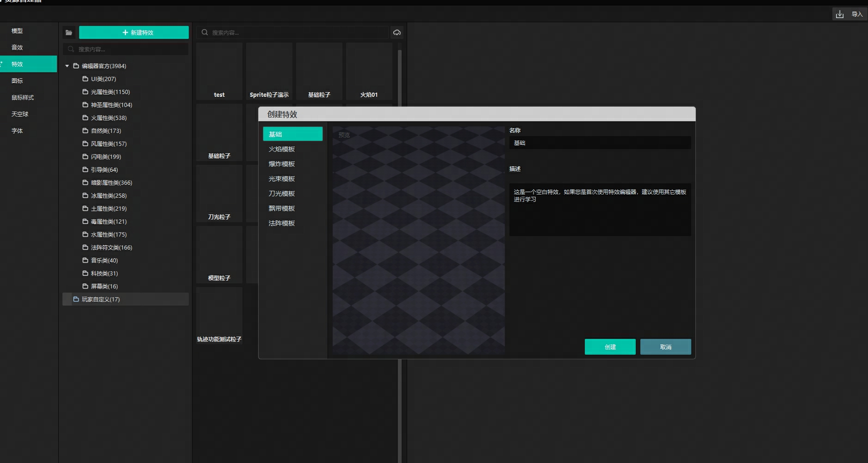This screenshot has height=463, width=868.
Task: Open the Sprite粒子演示 effect thumbnail
Action: (x=269, y=71)
